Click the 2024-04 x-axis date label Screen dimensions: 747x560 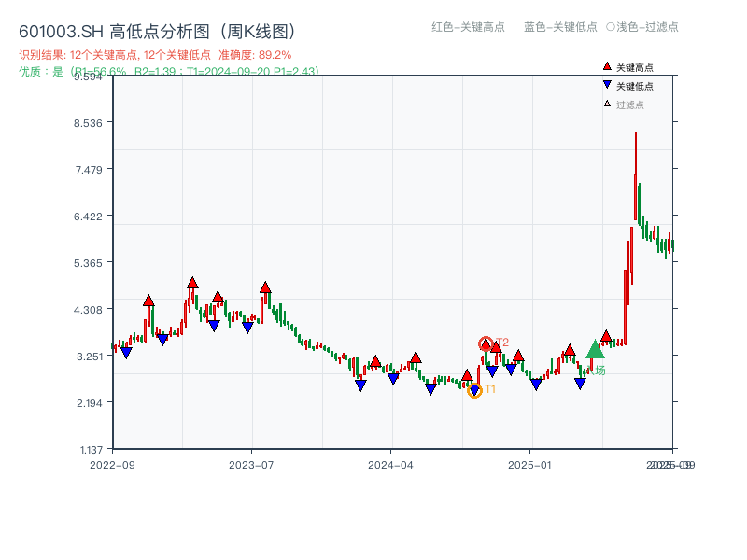(x=390, y=465)
